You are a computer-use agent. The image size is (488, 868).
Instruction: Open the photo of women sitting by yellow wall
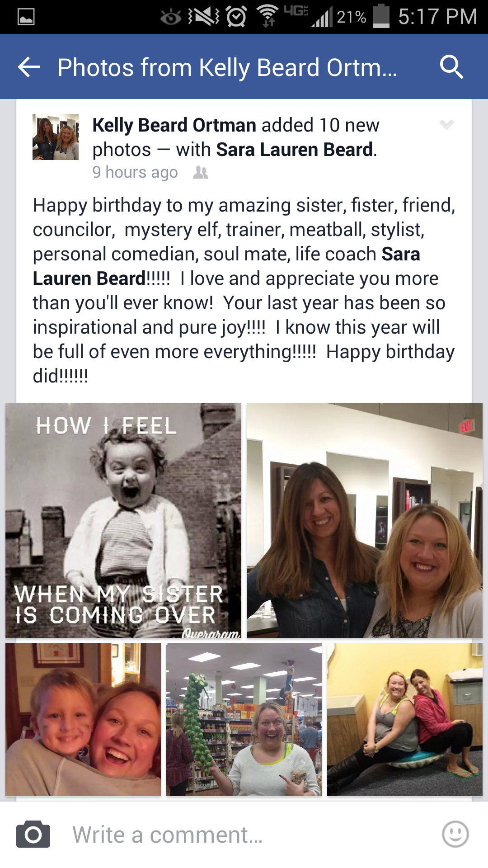point(405,719)
